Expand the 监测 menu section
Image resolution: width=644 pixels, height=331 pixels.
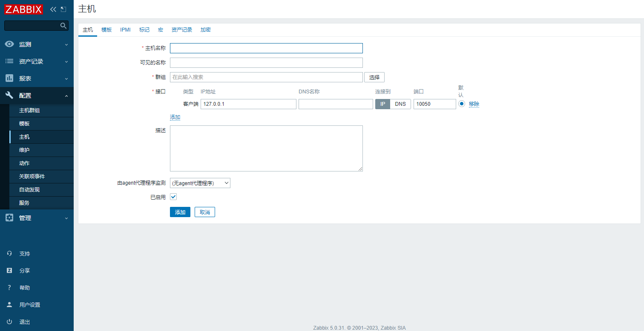click(37, 44)
